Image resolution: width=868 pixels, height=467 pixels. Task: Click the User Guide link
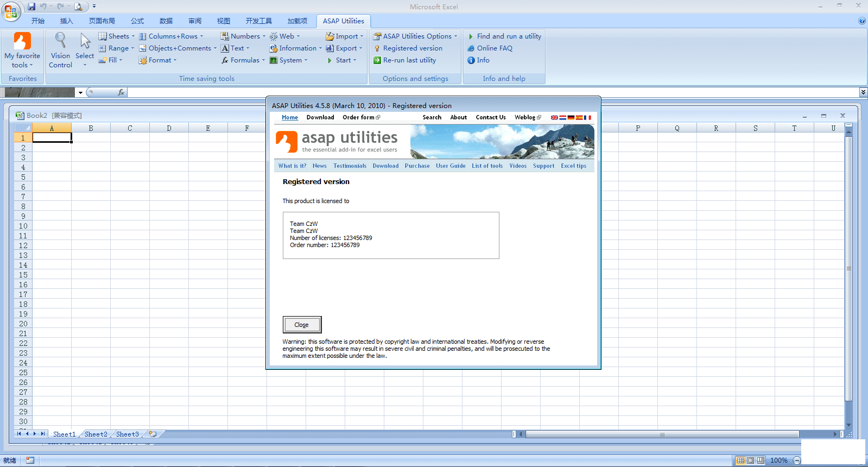(x=451, y=166)
